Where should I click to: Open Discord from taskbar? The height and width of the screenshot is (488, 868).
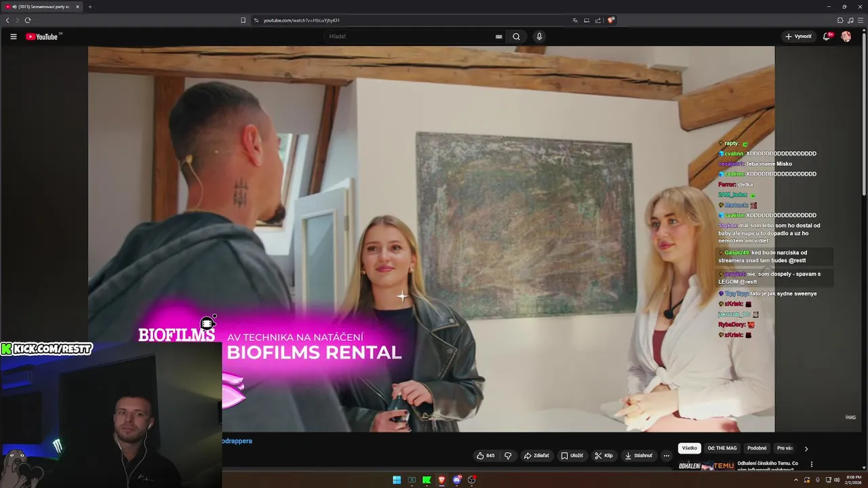pos(457,480)
